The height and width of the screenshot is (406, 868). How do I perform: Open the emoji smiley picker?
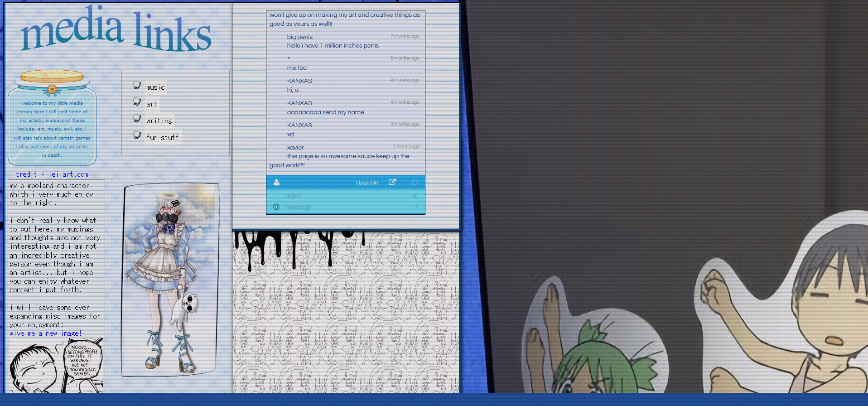click(x=276, y=207)
